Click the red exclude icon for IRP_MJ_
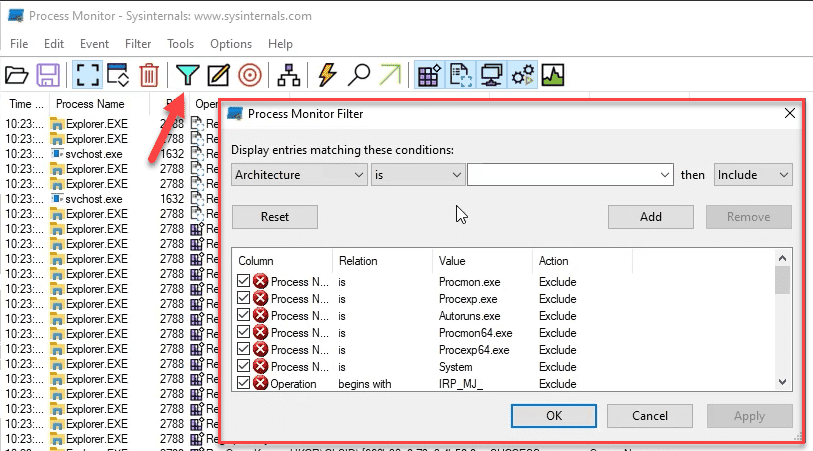The width and height of the screenshot is (813, 451). pos(260,384)
